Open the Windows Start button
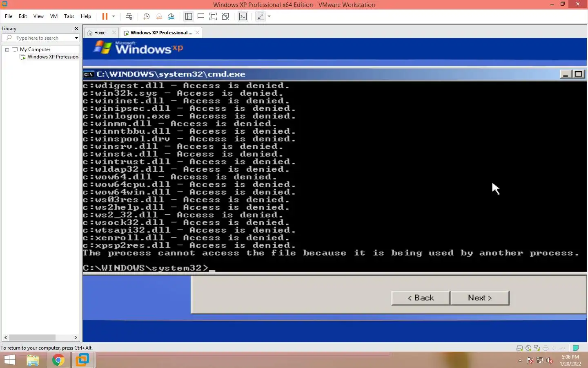This screenshot has height=368, width=588. click(10, 360)
